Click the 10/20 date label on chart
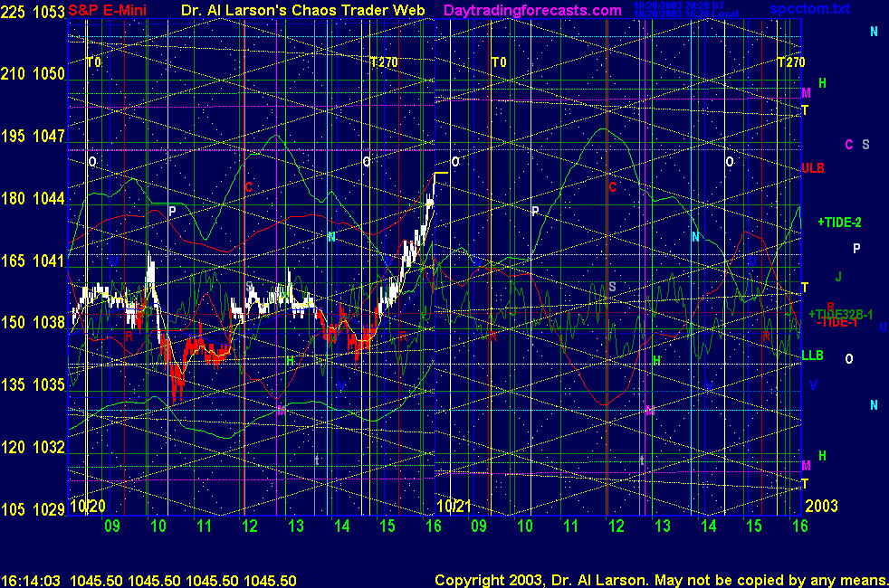Image resolution: width=889 pixels, height=588 pixels. (88, 506)
